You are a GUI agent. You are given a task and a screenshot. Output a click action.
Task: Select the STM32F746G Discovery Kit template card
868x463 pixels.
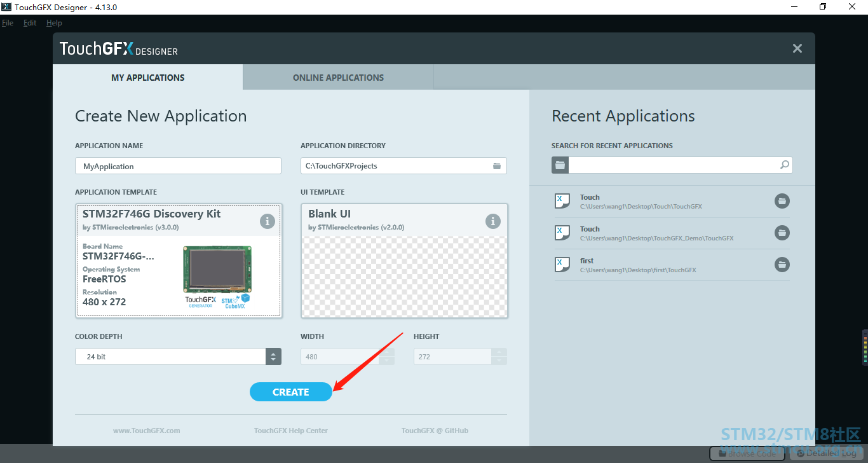point(179,260)
